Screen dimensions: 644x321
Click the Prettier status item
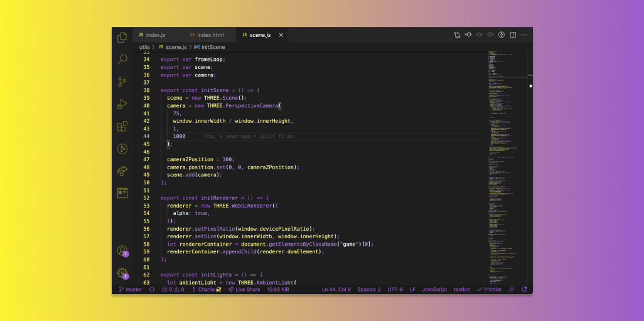pos(489,290)
